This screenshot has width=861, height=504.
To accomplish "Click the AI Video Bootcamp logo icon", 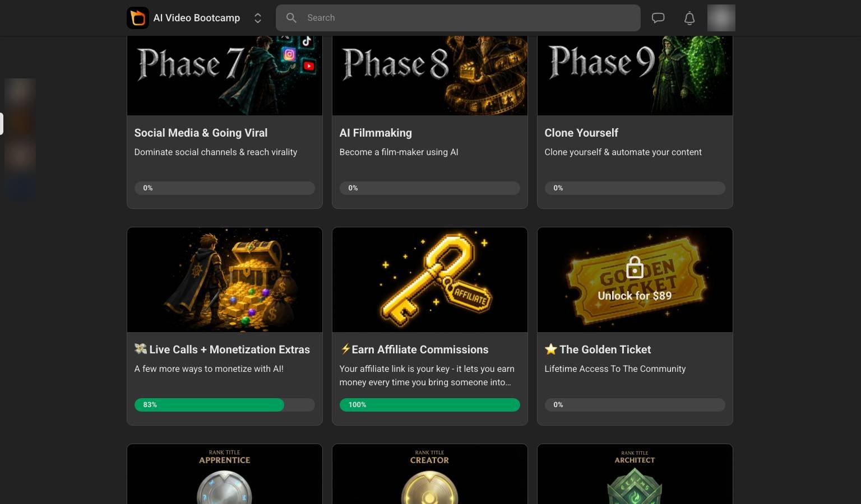I will click(x=138, y=18).
